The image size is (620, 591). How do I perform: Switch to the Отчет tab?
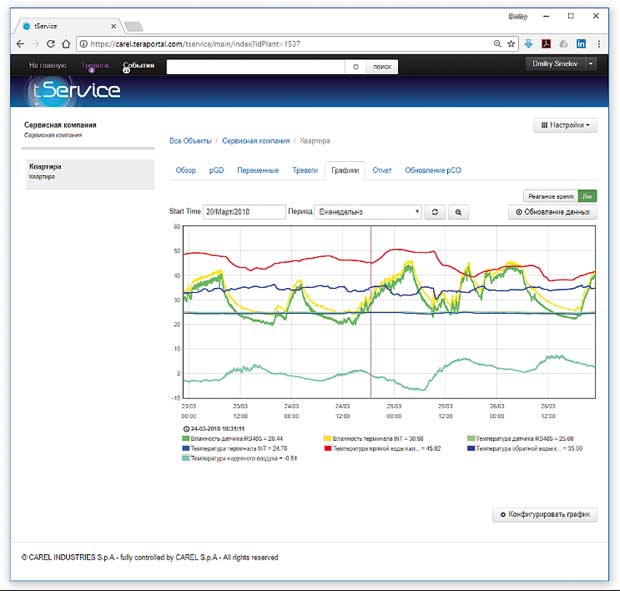click(382, 170)
